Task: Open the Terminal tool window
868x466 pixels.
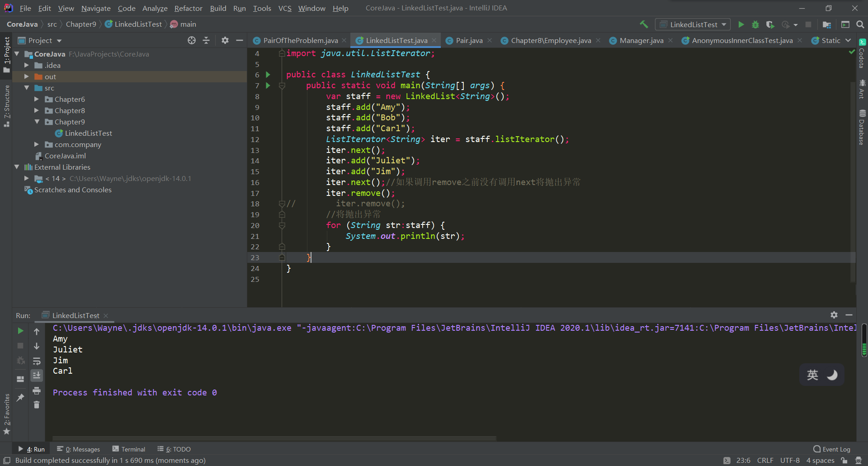Action: coord(129,449)
